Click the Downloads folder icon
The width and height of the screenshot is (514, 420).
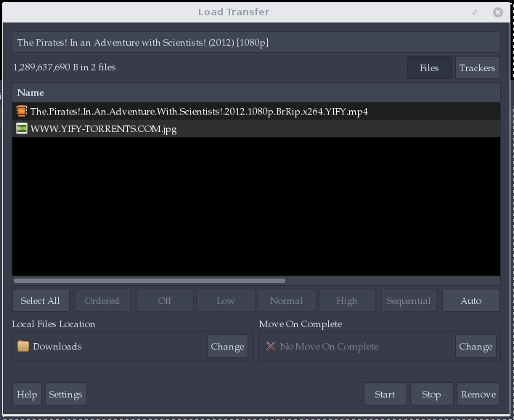[x=23, y=346]
